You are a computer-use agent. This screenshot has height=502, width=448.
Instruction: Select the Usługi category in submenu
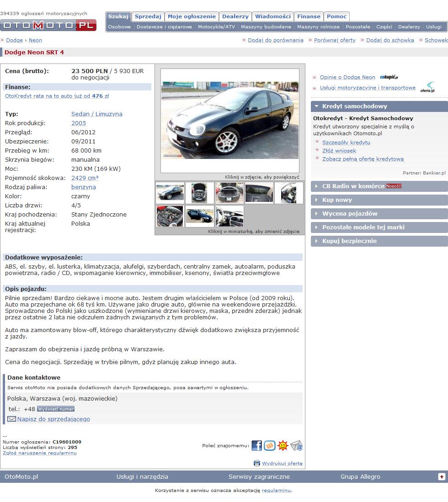coord(433,26)
